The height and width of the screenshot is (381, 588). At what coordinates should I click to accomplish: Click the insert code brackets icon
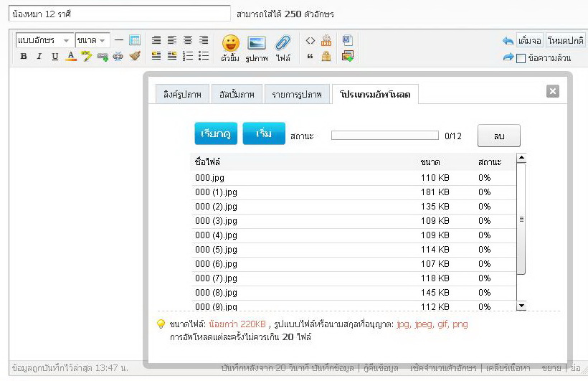310,40
